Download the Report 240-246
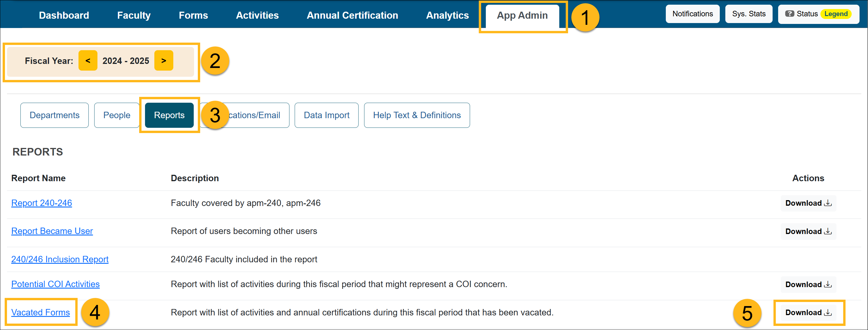 pos(808,203)
